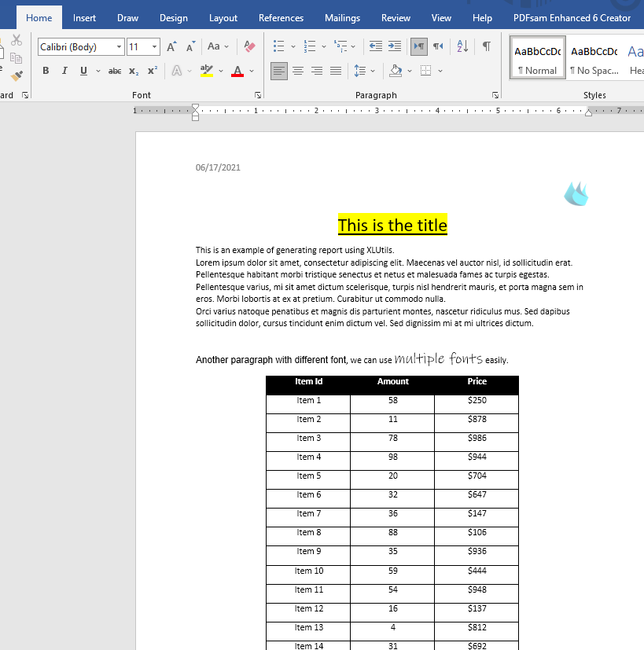Switch to the Review tab
Viewport: 644px width, 650px height.
coord(396,18)
